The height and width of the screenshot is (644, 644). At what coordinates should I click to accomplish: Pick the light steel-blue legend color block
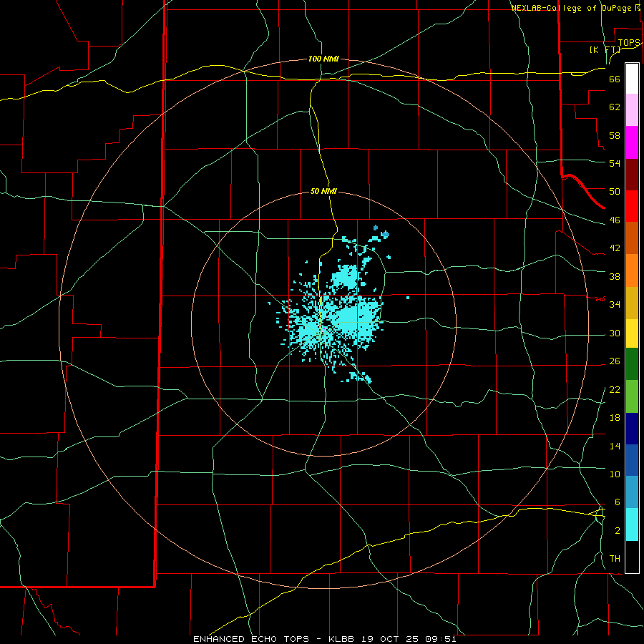pos(632,492)
